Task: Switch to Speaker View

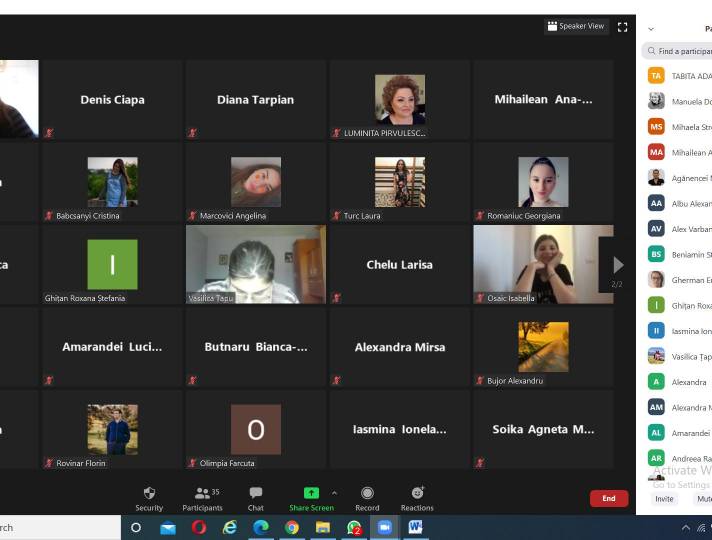Action: pos(576,26)
